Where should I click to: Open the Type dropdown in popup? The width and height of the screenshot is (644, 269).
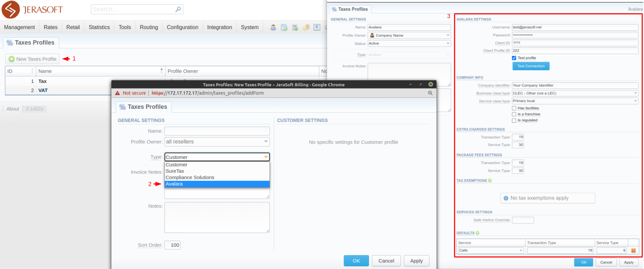[x=217, y=157]
